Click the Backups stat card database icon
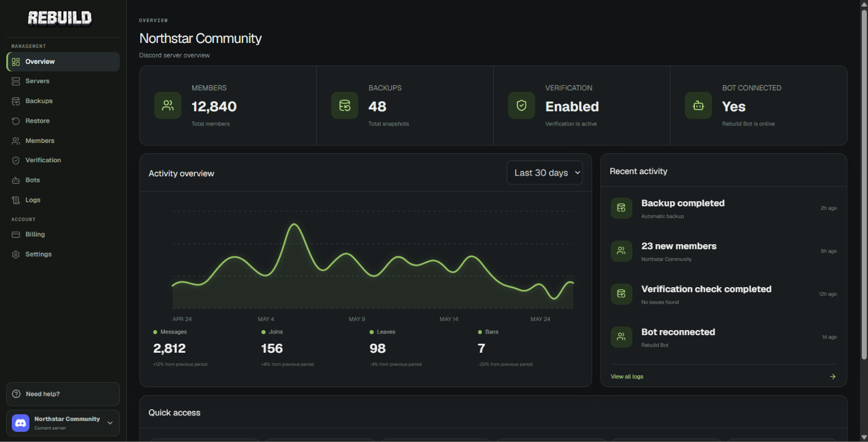Screen dimensions: 868x442 345,106
